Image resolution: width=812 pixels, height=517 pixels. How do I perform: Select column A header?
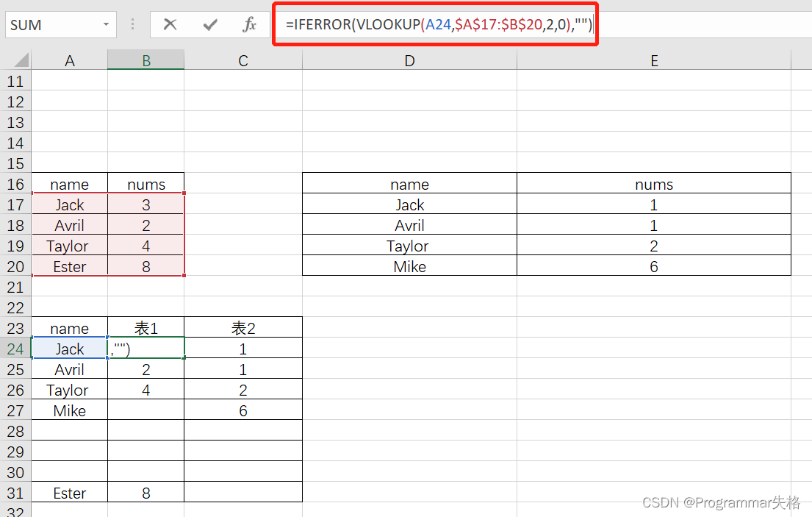point(69,60)
